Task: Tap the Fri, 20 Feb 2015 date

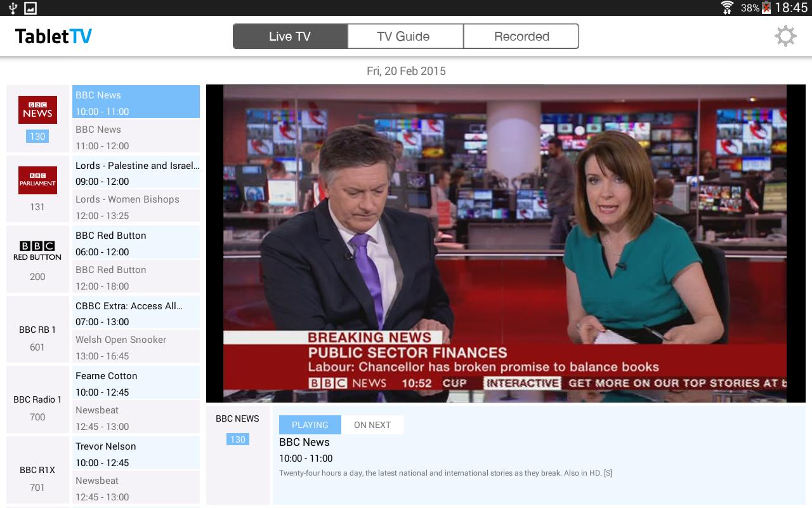Action: (x=406, y=71)
